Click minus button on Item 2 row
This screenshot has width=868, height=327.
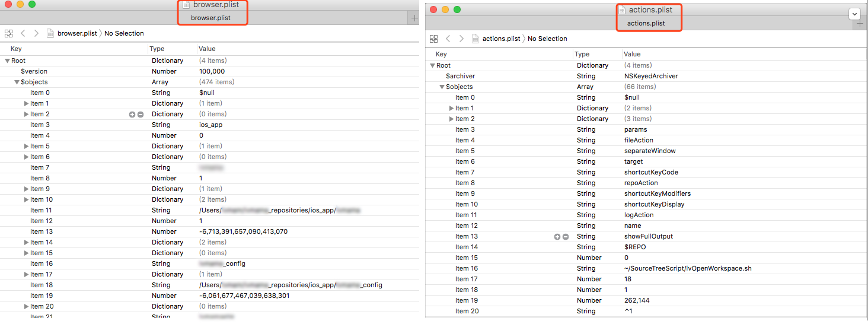pyautogui.click(x=141, y=115)
